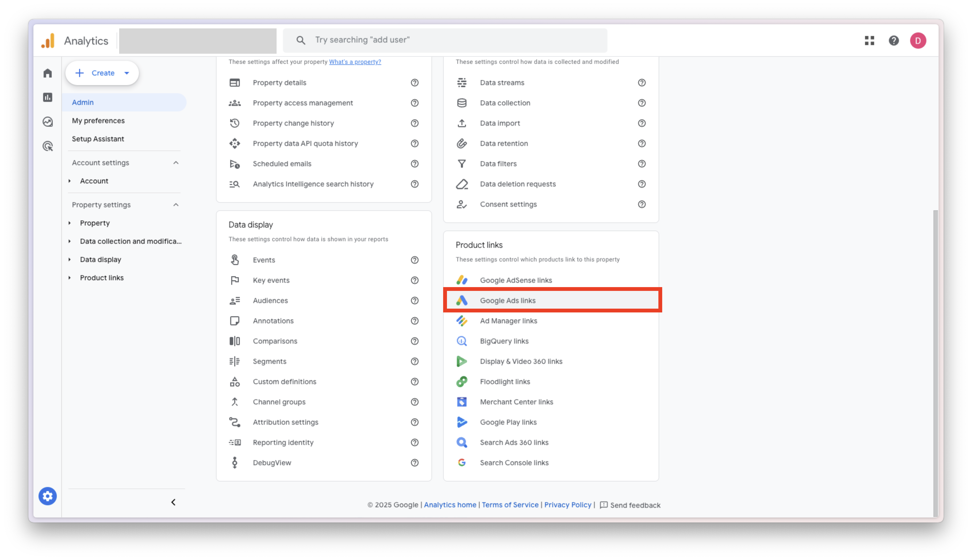Viewport: 972px width, 560px height.
Task: Collapse the Property settings section
Action: [x=176, y=205]
